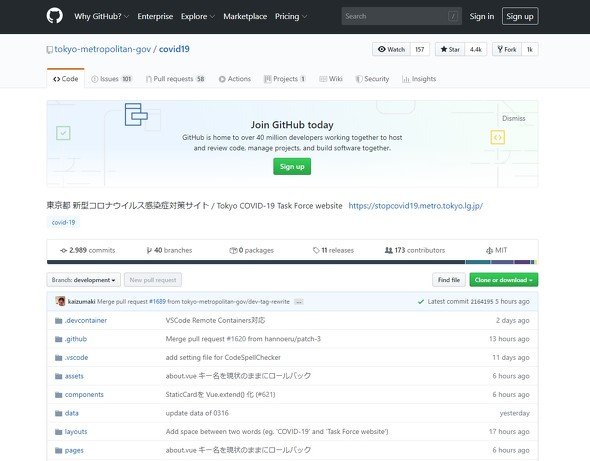Switch to the Issues tab
The width and height of the screenshot is (590, 461).
coord(111,79)
